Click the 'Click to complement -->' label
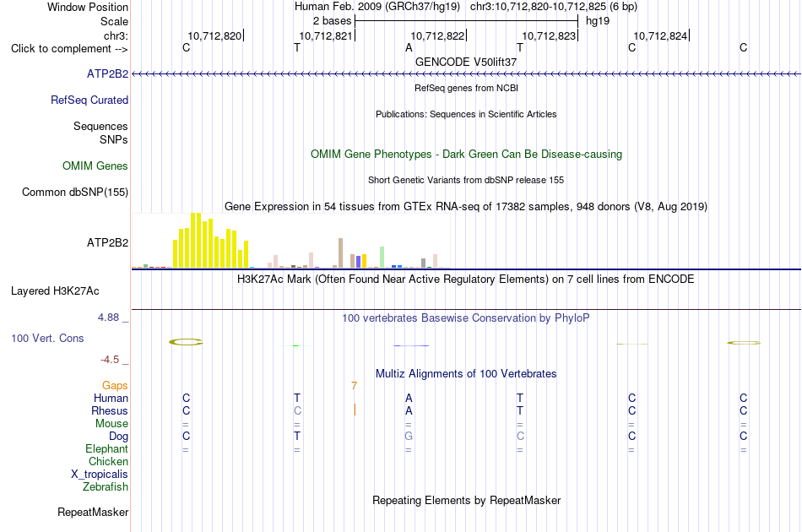Viewport: 802px width, 532px height. 69,49
